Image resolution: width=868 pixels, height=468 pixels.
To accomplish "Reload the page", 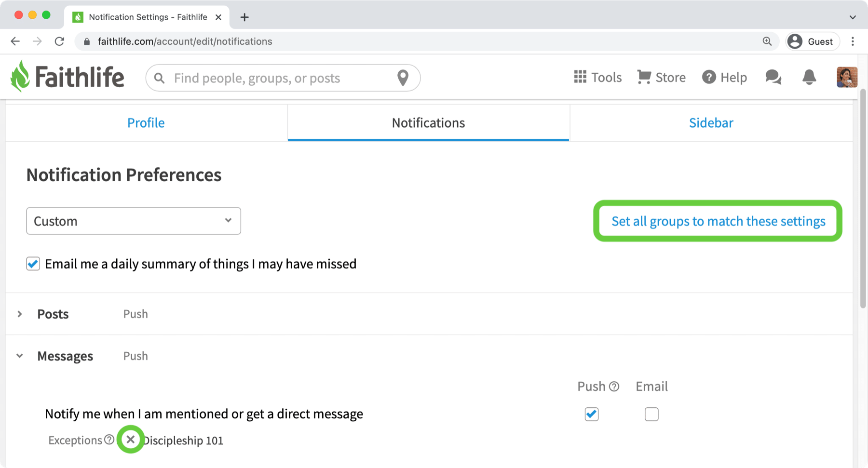I will click(x=59, y=41).
